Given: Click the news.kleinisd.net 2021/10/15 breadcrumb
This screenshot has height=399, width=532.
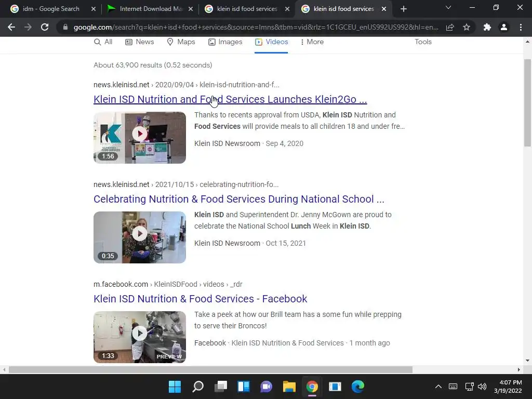Looking at the screenshot, I should [186, 184].
